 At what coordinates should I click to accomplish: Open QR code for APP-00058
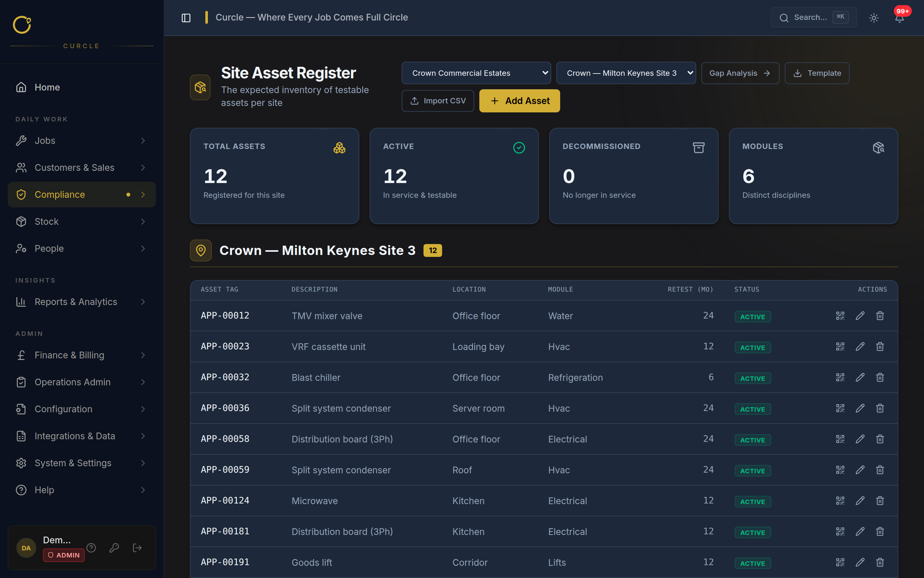(840, 439)
